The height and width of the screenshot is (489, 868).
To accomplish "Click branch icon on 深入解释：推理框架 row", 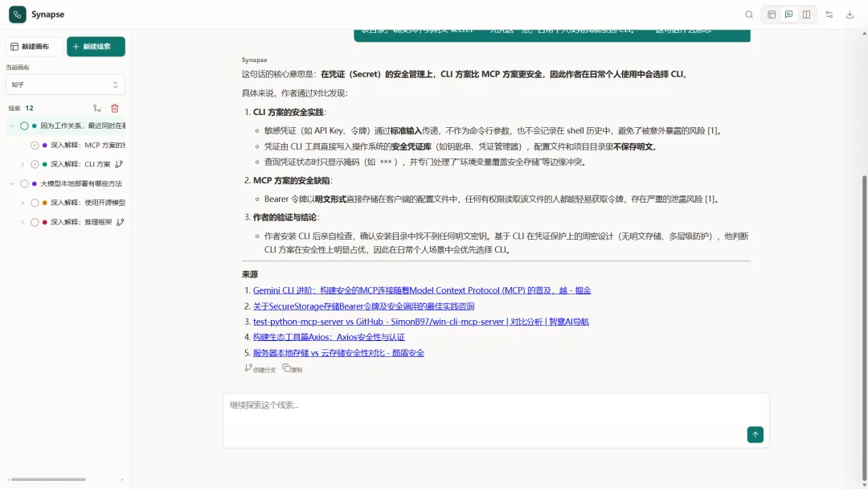I will 120,222.
